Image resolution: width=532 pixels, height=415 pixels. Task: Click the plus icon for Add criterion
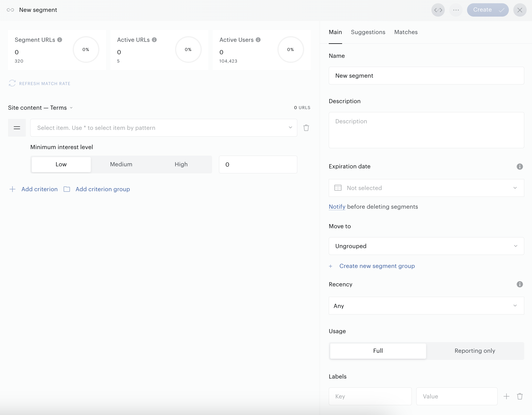(12, 189)
